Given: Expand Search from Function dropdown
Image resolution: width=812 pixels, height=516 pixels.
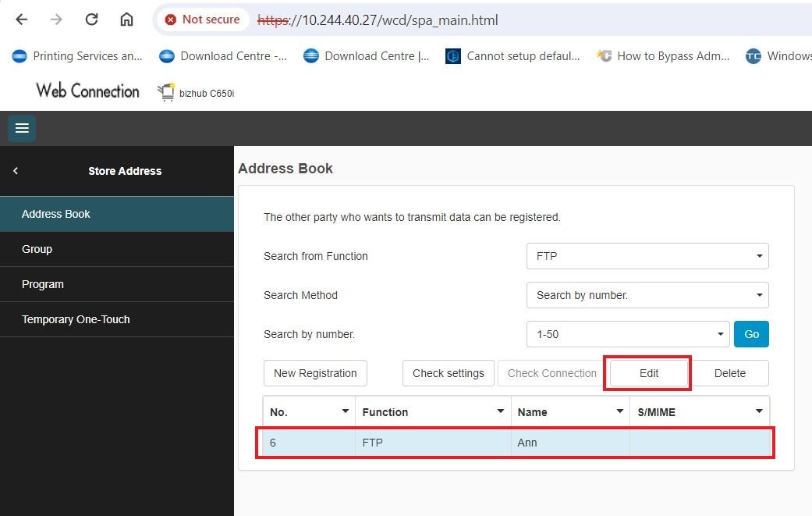Looking at the screenshot, I should click(647, 256).
